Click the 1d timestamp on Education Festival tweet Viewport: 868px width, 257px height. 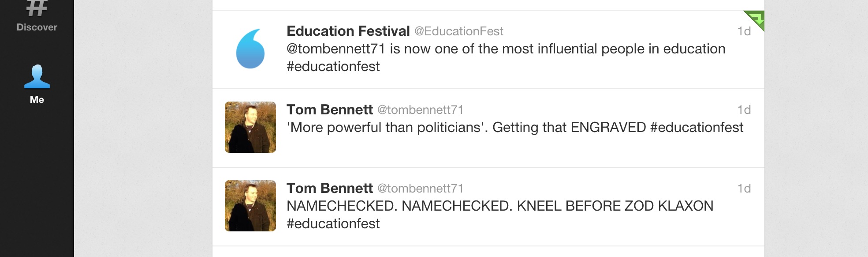coord(744,31)
